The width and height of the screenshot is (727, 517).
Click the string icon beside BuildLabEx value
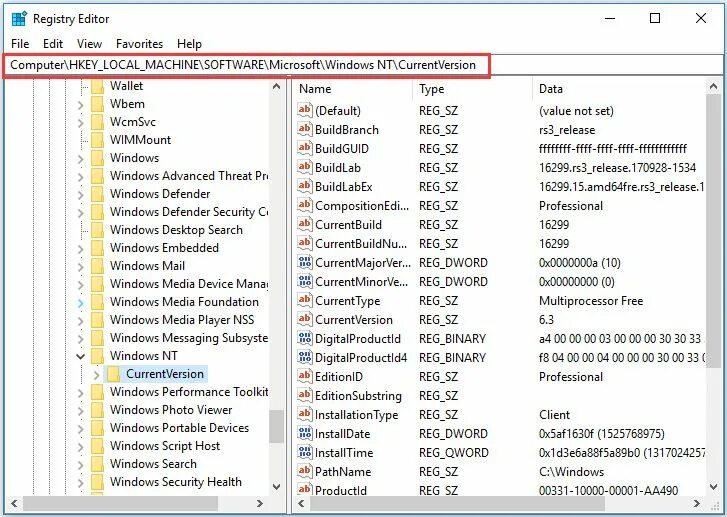[305, 186]
